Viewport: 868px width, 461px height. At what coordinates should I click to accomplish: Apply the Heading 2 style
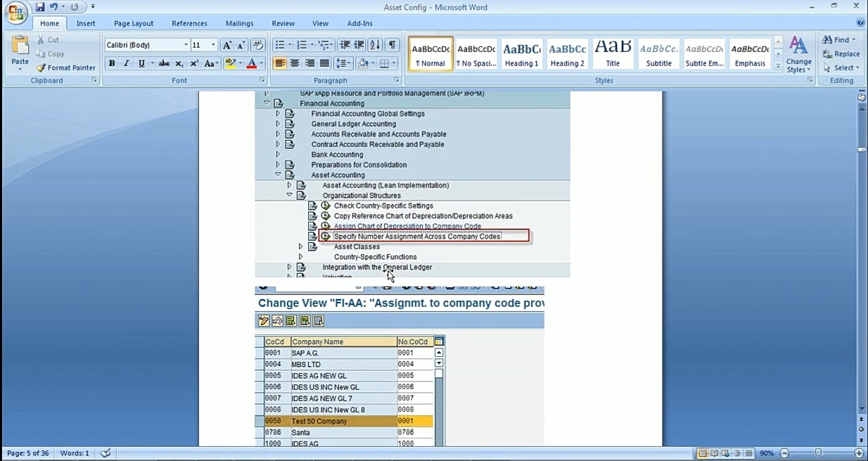click(x=567, y=53)
